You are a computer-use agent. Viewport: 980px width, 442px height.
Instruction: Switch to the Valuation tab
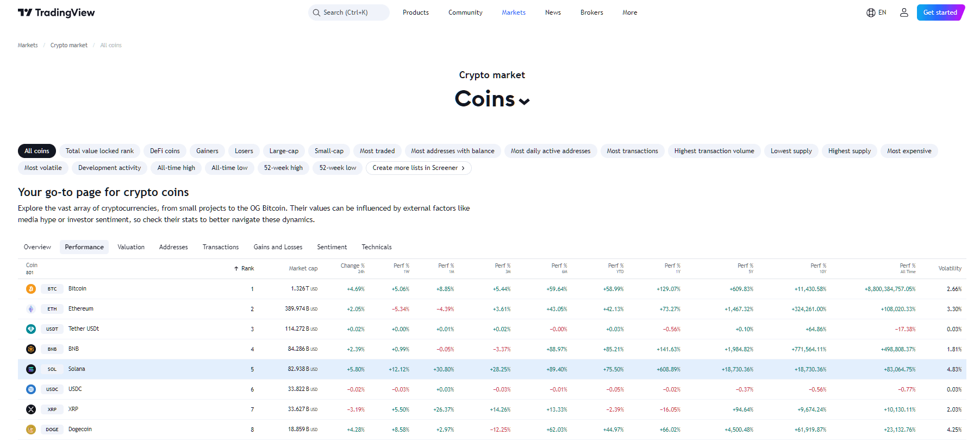click(x=131, y=247)
